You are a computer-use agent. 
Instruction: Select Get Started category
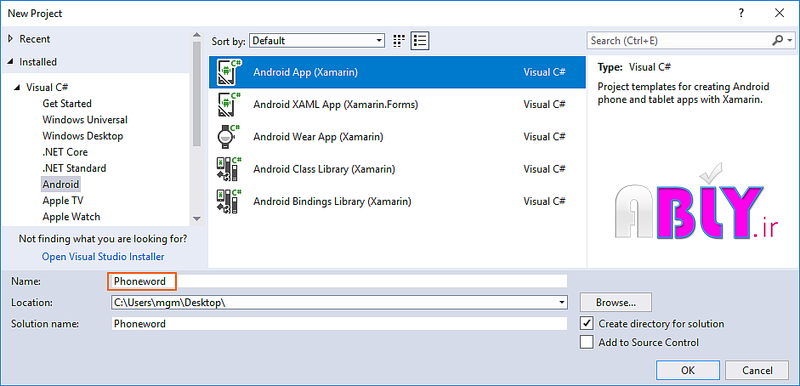coord(67,104)
